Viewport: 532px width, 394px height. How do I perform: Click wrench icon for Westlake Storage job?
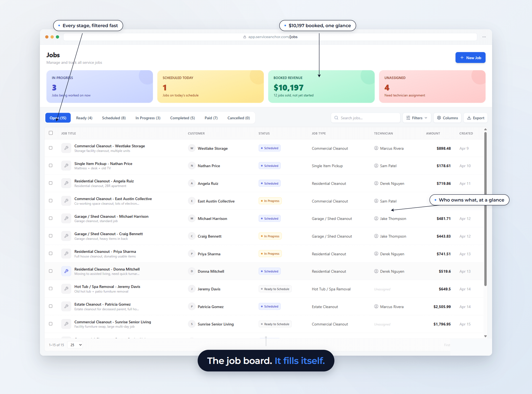(66, 148)
